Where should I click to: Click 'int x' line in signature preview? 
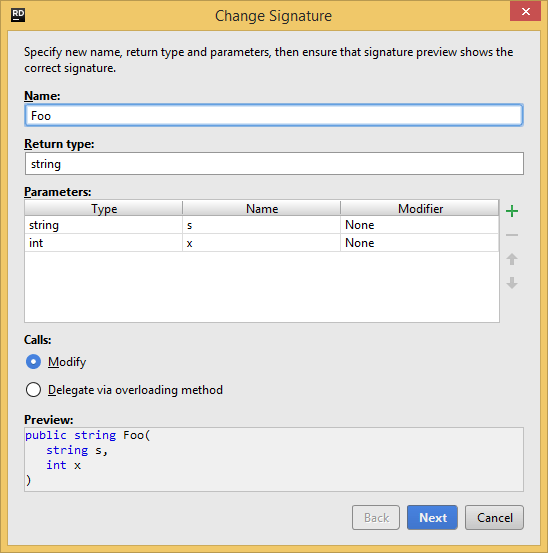(x=63, y=465)
